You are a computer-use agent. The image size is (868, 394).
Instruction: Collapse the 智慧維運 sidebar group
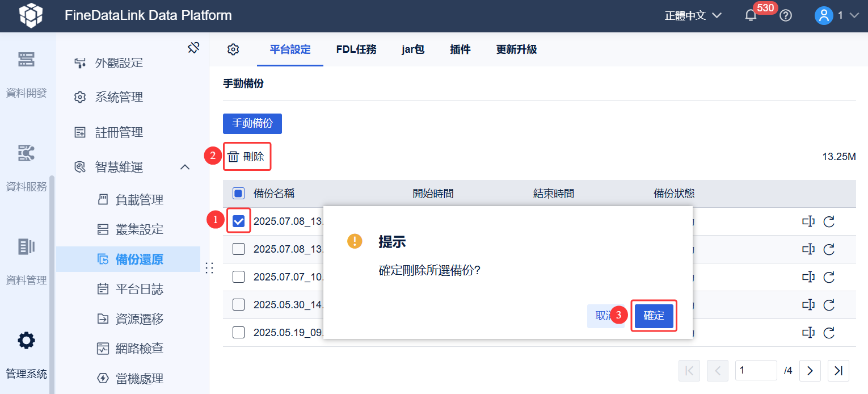pos(184,167)
